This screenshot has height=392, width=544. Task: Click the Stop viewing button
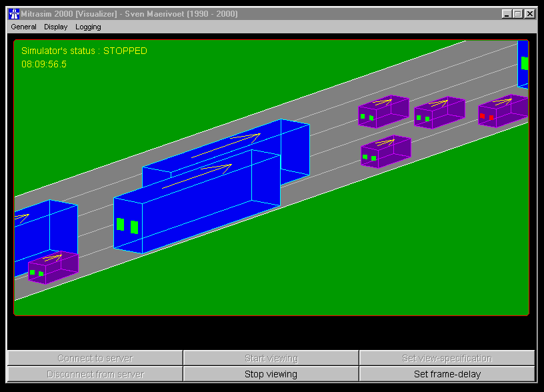coord(271,374)
